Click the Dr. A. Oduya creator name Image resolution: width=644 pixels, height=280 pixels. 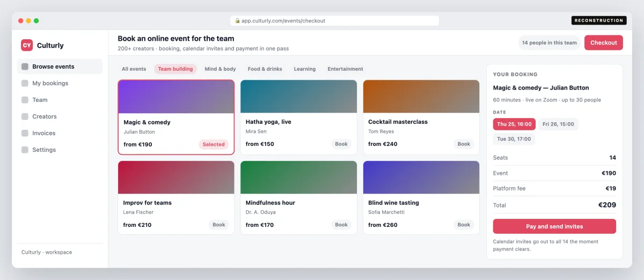click(x=260, y=212)
